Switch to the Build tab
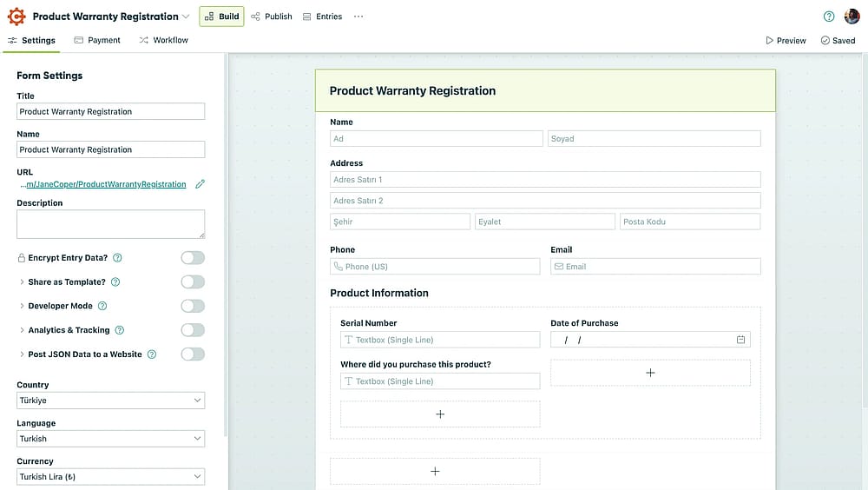The image size is (868, 490). point(222,17)
